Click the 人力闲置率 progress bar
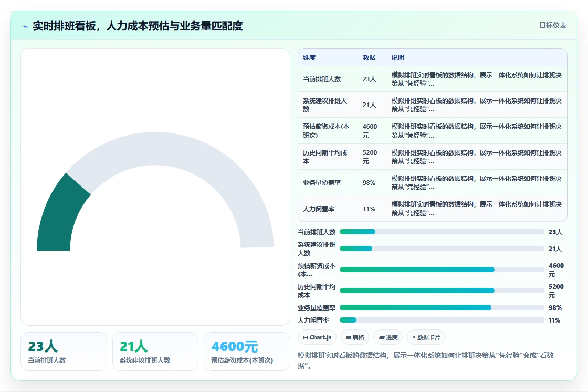Viewport: 588px width, 392px height. coord(442,321)
